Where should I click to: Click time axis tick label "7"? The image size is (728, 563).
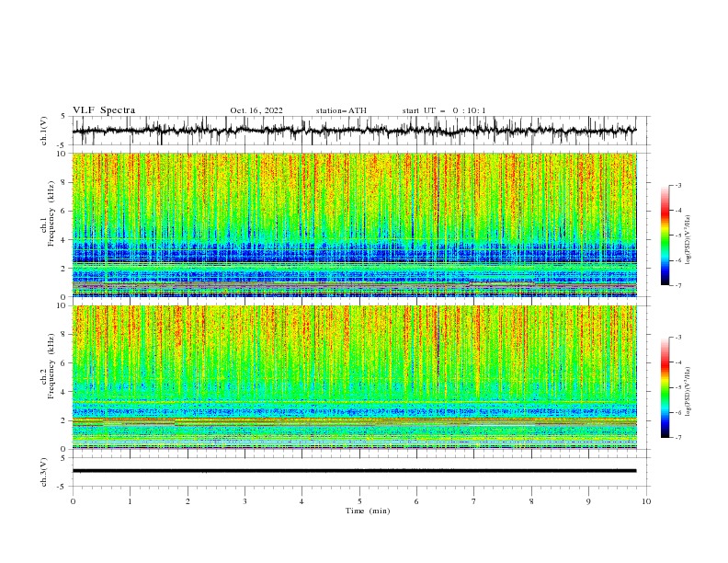click(473, 501)
